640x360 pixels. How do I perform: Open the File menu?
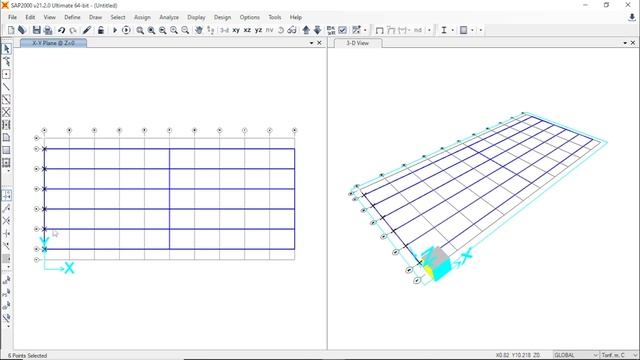13,17
